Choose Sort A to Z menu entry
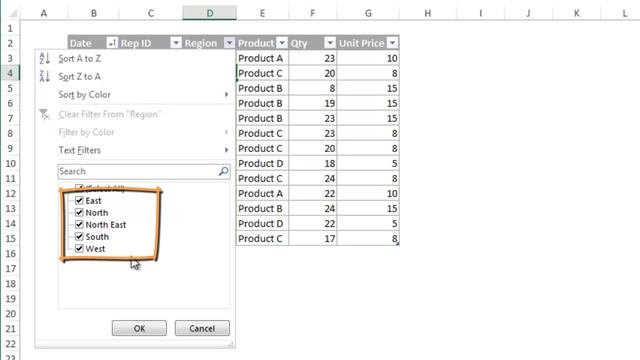Viewport: 640px width, 360px height. click(136, 58)
